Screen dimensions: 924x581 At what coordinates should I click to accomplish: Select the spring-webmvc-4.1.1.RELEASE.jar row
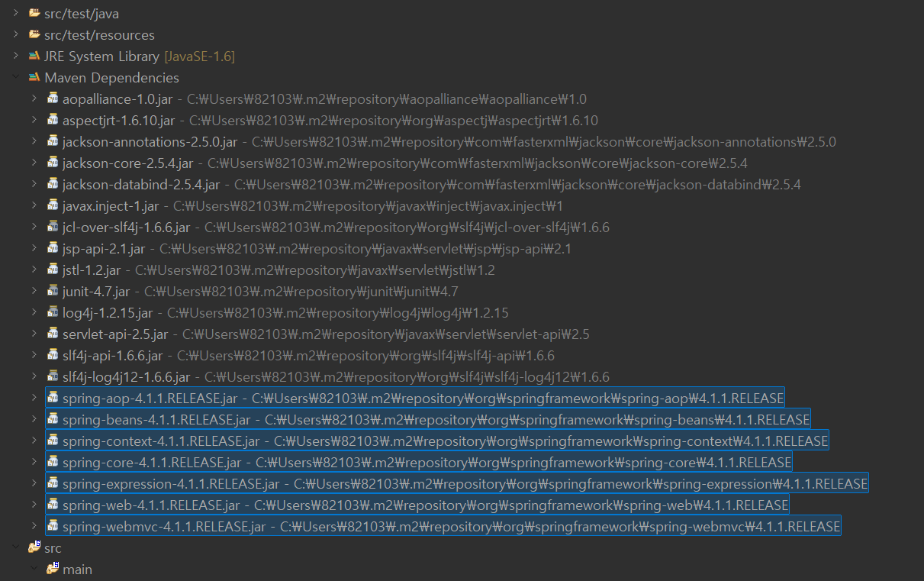click(x=443, y=526)
